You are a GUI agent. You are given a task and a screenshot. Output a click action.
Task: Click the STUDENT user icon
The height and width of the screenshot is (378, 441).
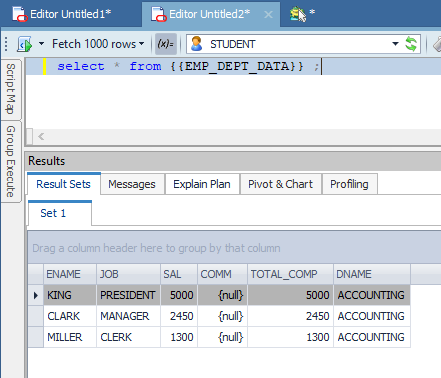point(197,44)
